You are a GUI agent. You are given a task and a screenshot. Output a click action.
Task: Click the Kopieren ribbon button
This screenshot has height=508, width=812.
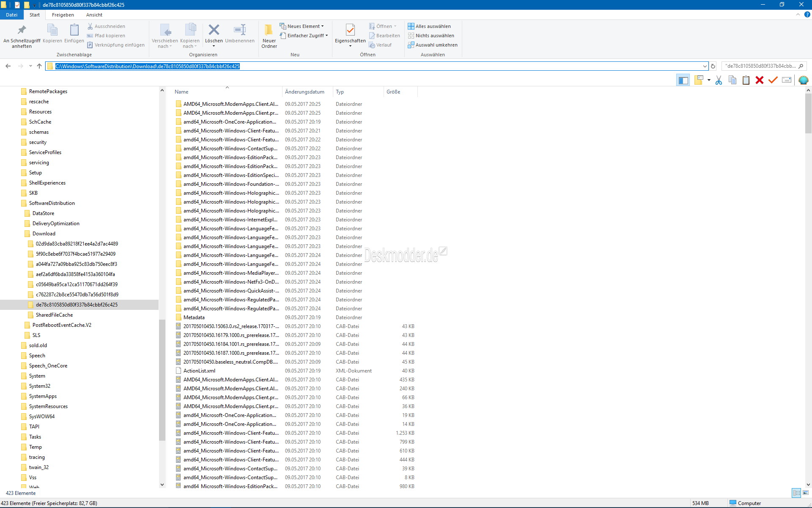click(x=52, y=34)
